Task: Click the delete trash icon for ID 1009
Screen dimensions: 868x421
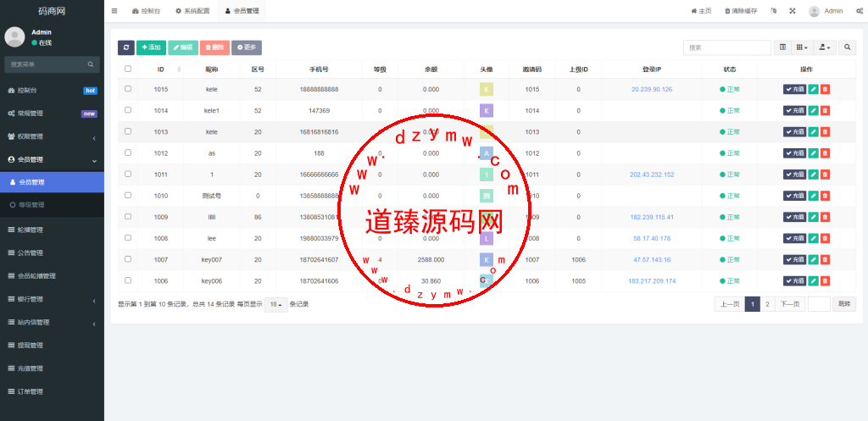Action: 825,217
